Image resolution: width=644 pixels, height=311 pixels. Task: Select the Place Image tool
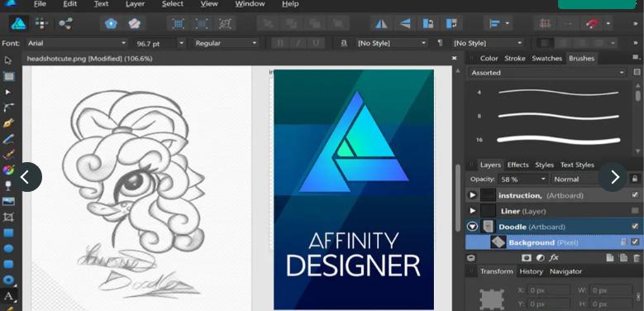[x=8, y=201]
